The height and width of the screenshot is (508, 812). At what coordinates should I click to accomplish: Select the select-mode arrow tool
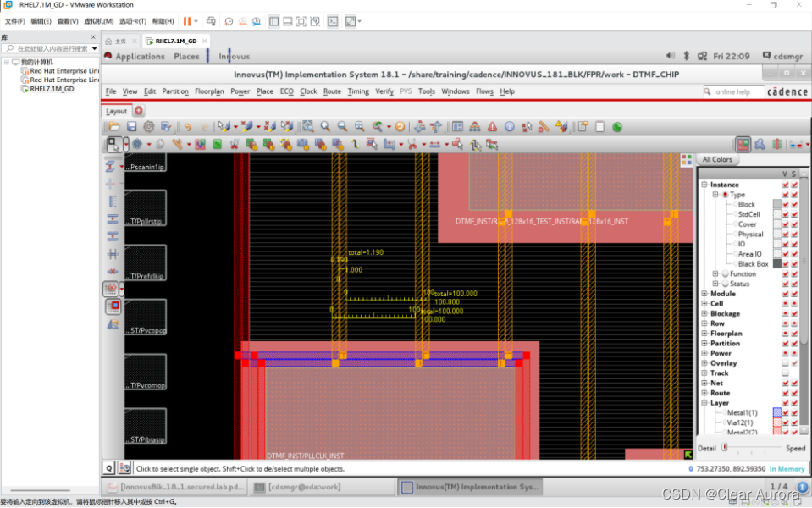coord(113,144)
